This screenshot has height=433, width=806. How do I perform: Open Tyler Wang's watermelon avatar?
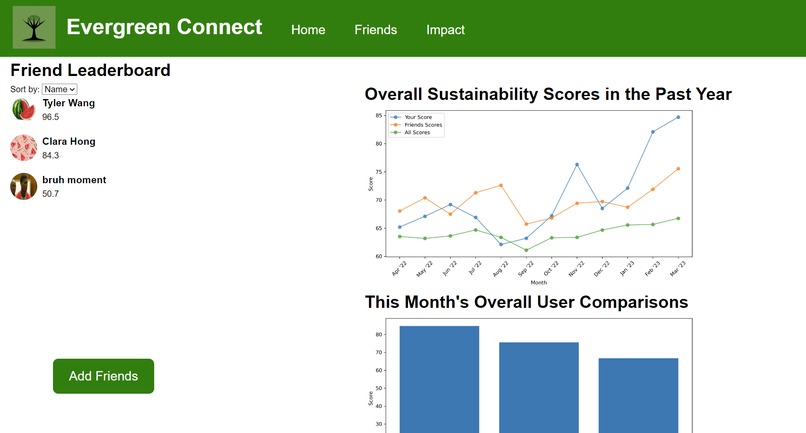24,109
